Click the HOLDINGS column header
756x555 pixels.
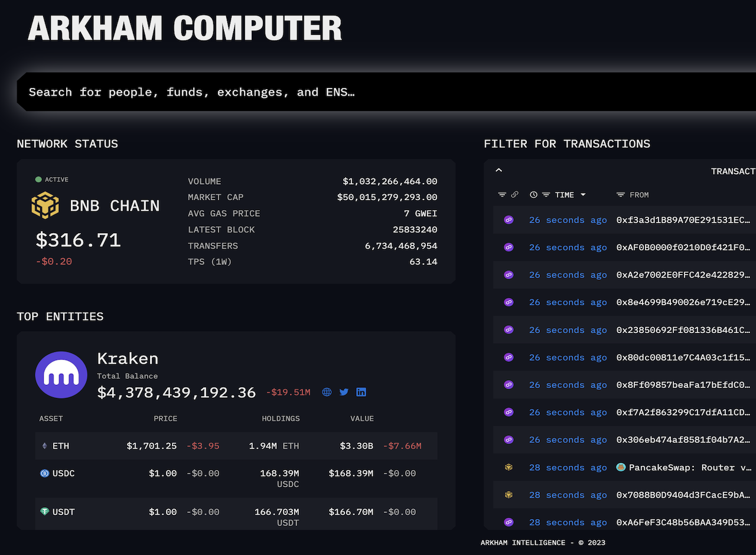click(281, 419)
